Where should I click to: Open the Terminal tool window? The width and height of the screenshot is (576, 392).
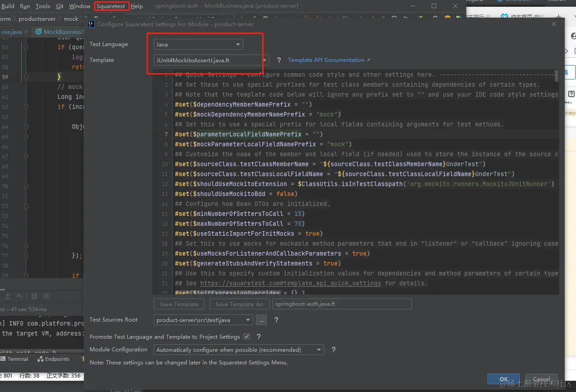[x=14, y=359]
